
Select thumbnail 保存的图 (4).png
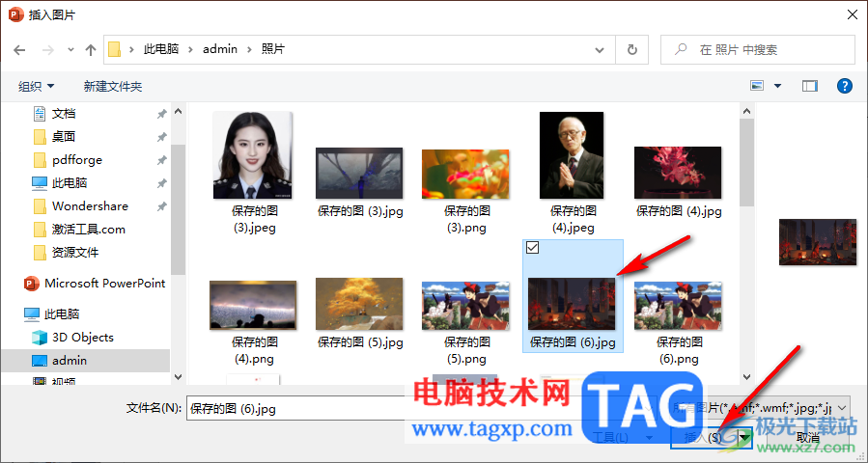click(x=253, y=306)
